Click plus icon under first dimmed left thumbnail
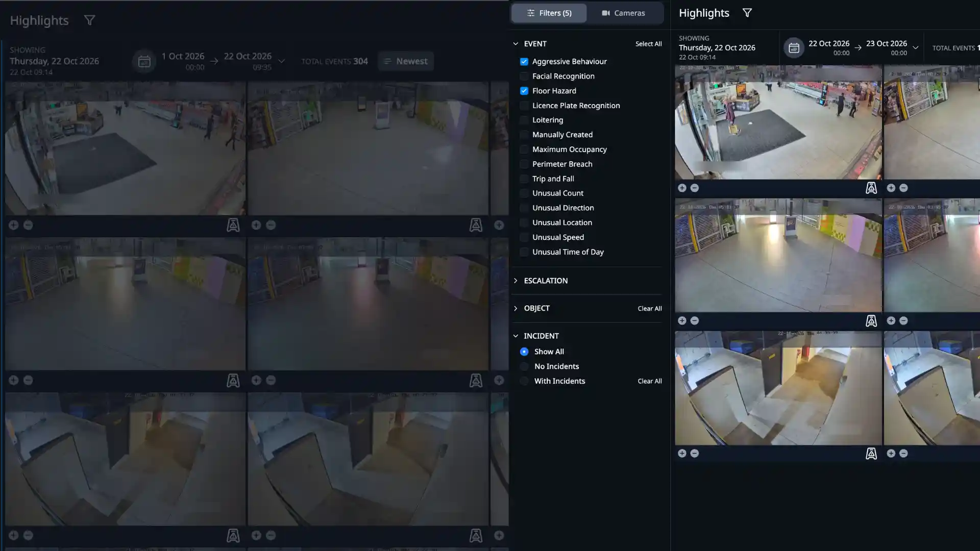The image size is (980, 551). [x=13, y=225]
